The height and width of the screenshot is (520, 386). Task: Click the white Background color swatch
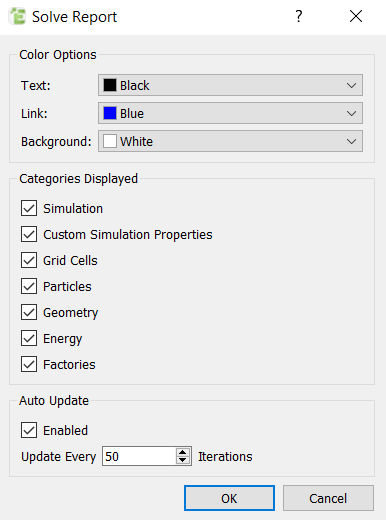click(x=110, y=141)
